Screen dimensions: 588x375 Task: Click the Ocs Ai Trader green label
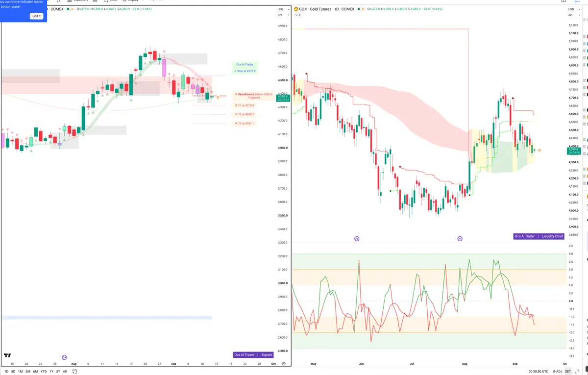(x=245, y=64)
